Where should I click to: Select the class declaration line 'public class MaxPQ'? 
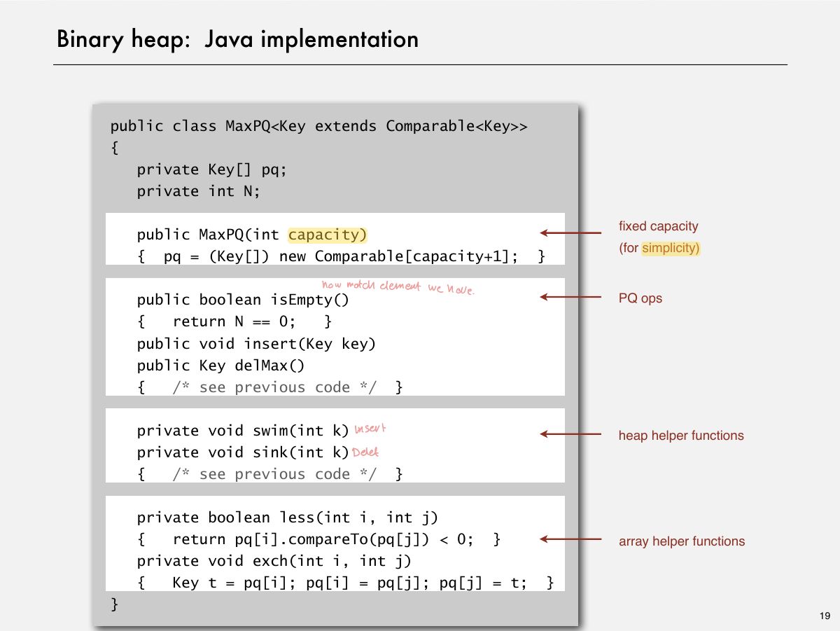pos(319,126)
